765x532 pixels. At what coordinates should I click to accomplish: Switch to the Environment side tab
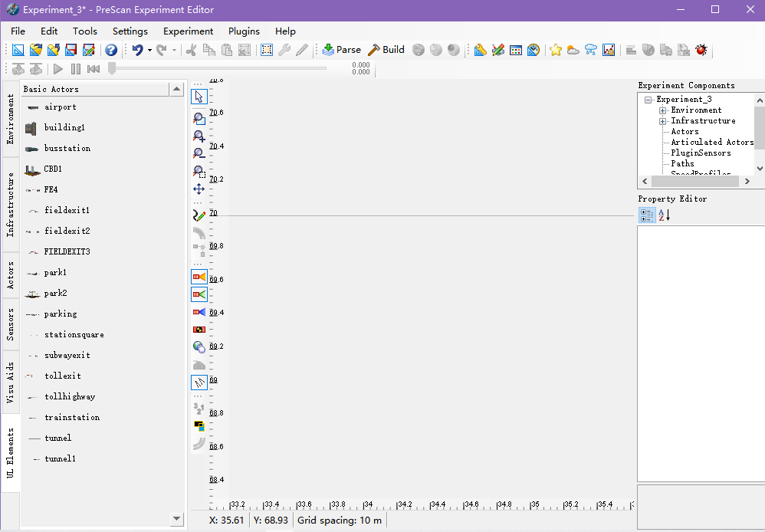(10, 119)
